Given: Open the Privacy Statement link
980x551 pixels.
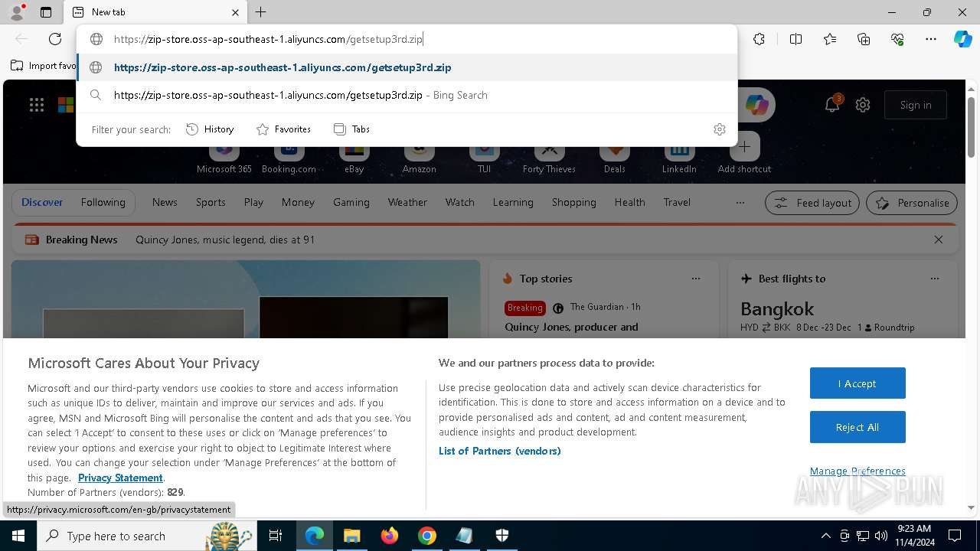Looking at the screenshot, I should click(120, 478).
